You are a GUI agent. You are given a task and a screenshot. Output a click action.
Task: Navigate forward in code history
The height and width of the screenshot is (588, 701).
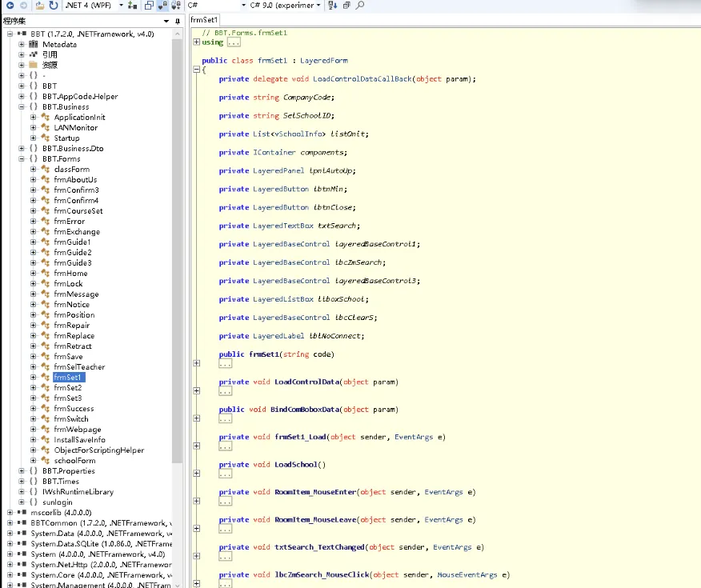click(24, 6)
